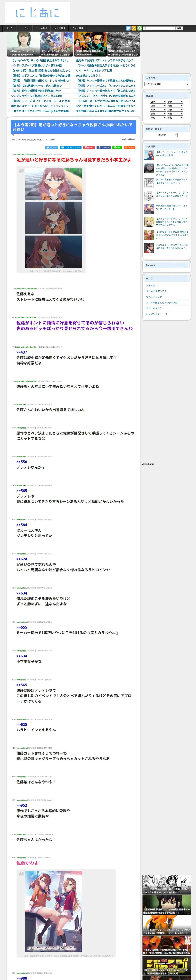Open 【SHY 2期】第13話 感想 headline
This screenshot has height=980, width=196.
tap(41, 71)
